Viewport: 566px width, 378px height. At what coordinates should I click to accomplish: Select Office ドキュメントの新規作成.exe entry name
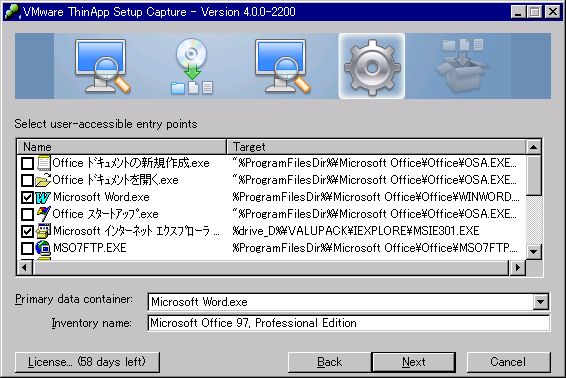(131, 163)
